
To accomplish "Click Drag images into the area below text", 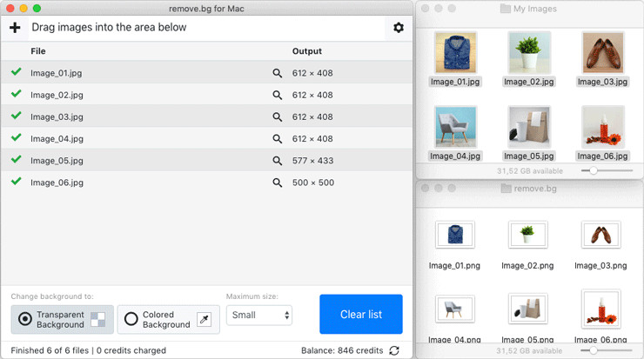I will [x=110, y=27].
